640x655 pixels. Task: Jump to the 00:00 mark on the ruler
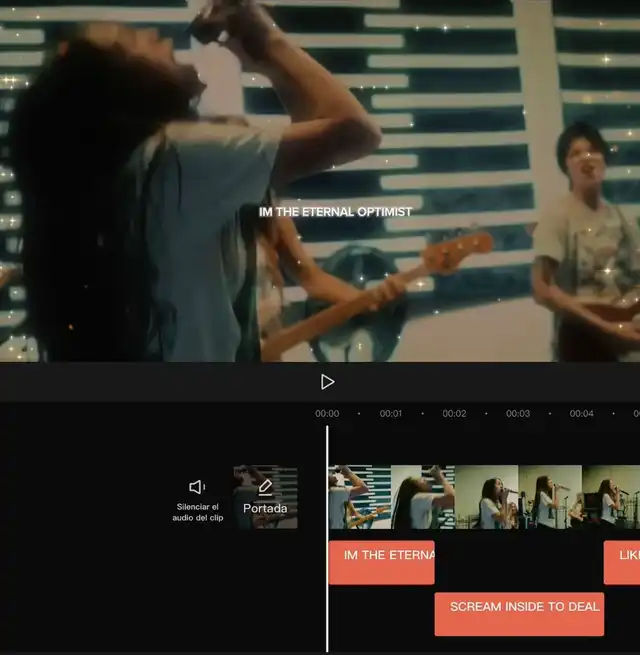(327, 414)
